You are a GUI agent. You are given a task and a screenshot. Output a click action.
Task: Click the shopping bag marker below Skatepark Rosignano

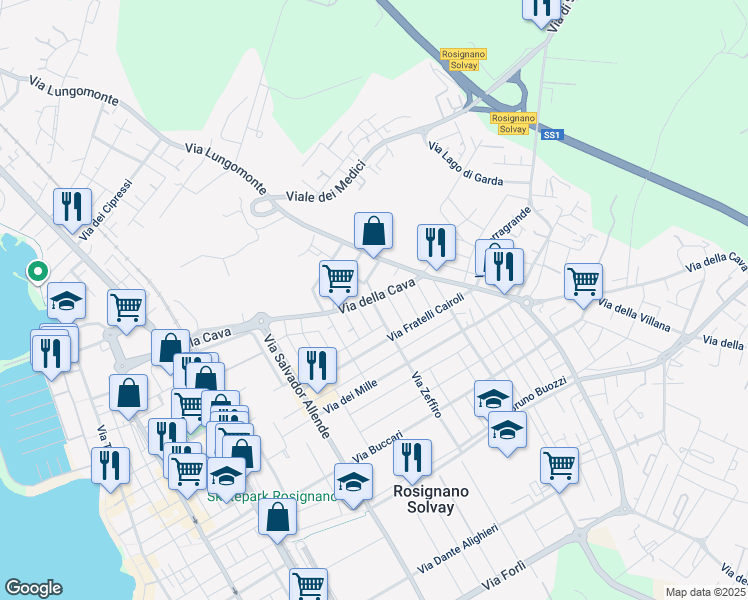tap(278, 517)
